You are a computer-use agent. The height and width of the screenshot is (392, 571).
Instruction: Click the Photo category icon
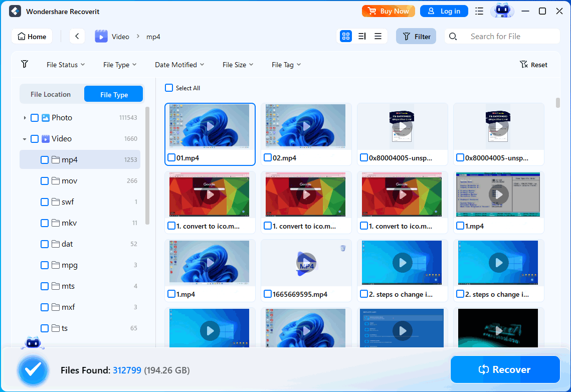(46, 118)
